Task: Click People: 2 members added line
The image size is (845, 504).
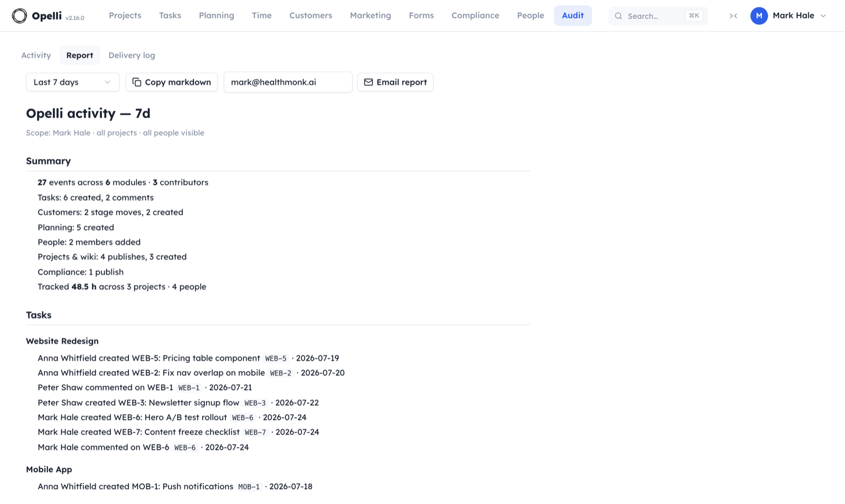Action: coord(89,243)
